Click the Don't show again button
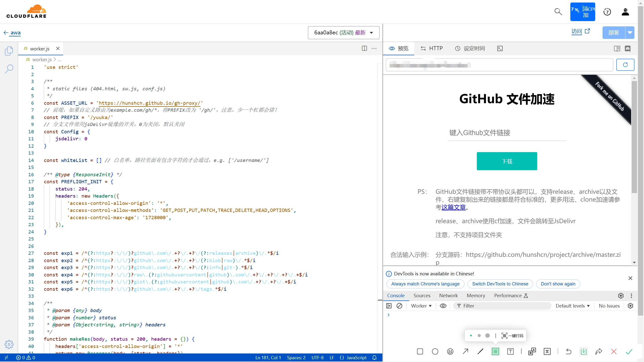The image size is (644, 362). click(x=558, y=284)
